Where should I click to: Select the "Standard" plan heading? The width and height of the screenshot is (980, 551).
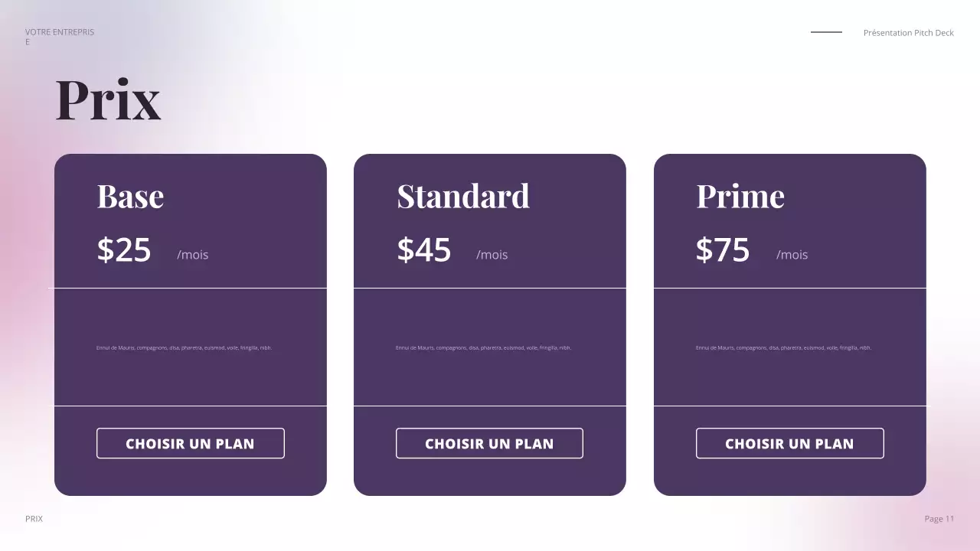pos(463,196)
